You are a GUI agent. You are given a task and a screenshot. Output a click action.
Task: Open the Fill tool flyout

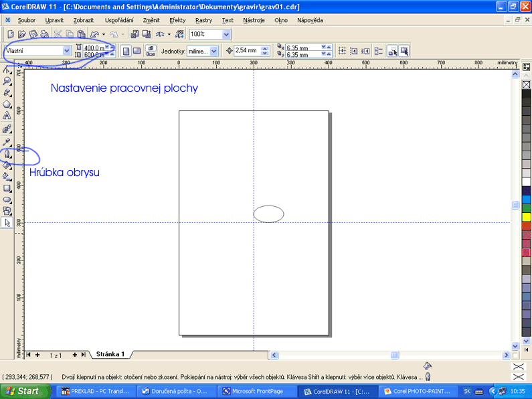click(7, 165)
